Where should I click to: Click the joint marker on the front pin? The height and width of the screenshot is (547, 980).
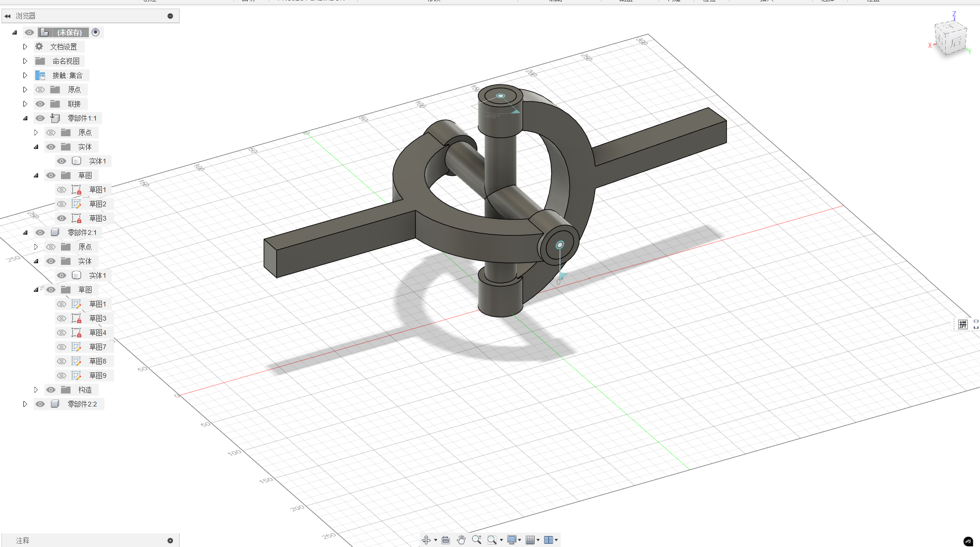pos(560,245)
